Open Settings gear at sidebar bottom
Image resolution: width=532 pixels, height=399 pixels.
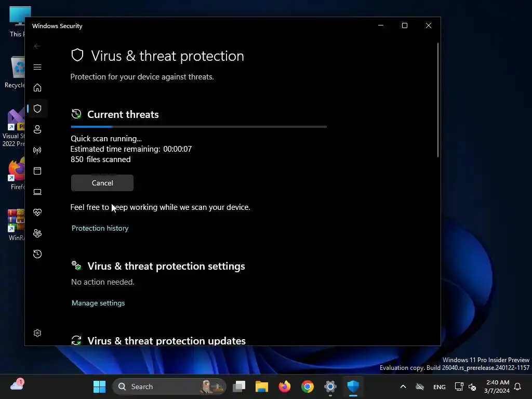(x=37, y=333)
